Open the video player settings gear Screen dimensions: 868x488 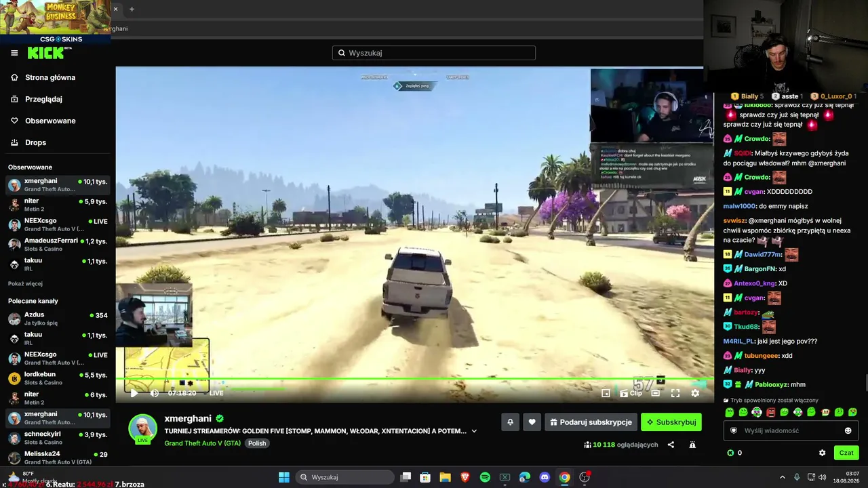click(695, 393)
